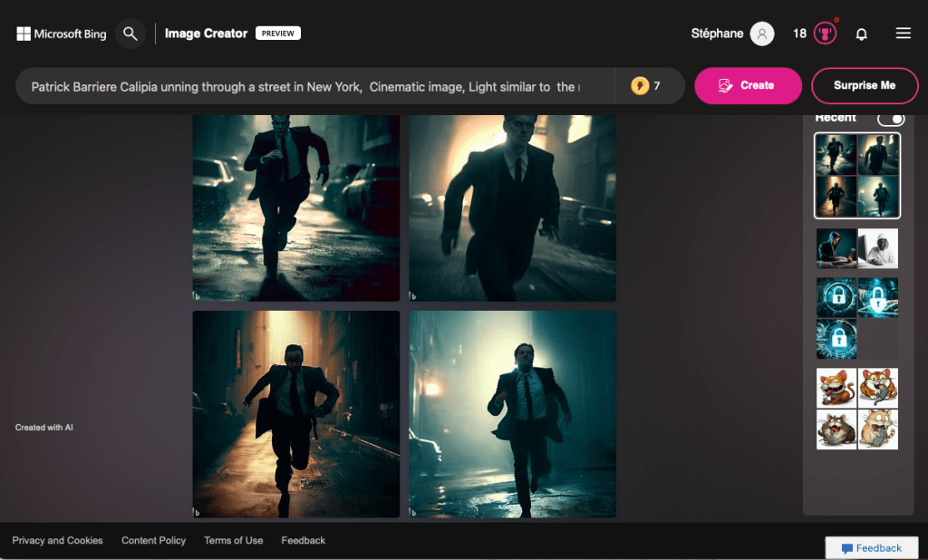Open the top-left running man image
Image resolution: width=928 pixels, height=560 pixels.
tap(295, 208)
